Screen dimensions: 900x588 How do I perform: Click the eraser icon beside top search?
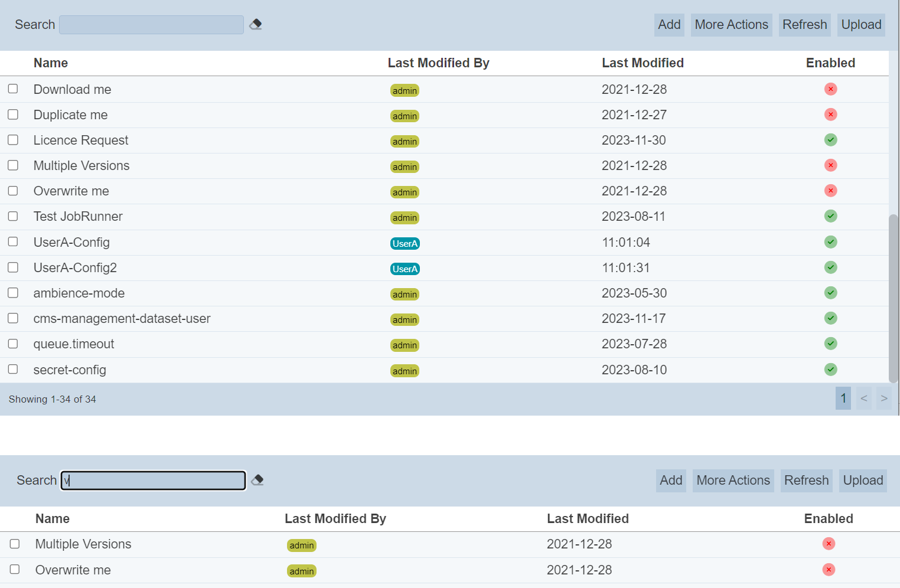pyautogui.click(x=256, y=24)
